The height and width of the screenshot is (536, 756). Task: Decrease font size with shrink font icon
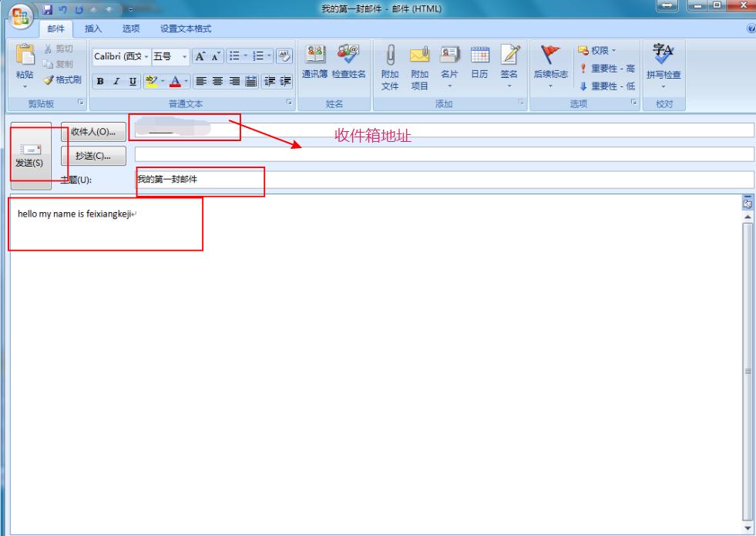(x=216, y=56)
